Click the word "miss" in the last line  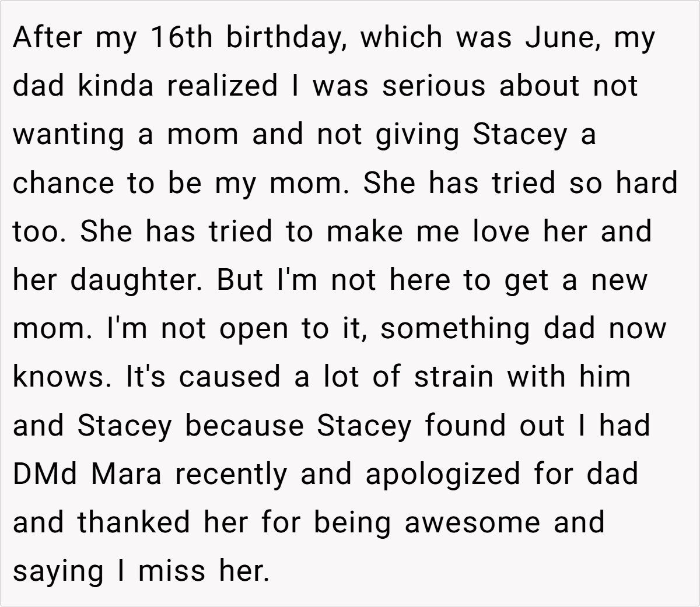[x=171, y=570]
